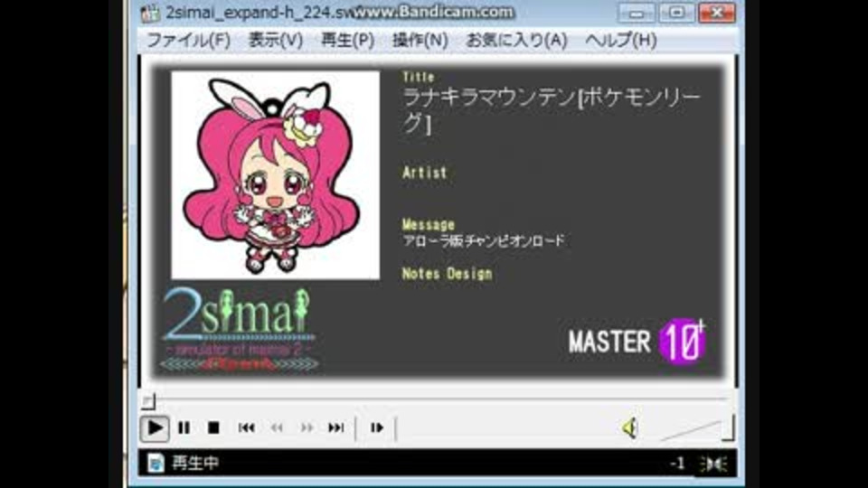This screenshot has width=868, height=488.
Task: Click the song title ラナキラマウンテン text
Action: coord(551,110)
